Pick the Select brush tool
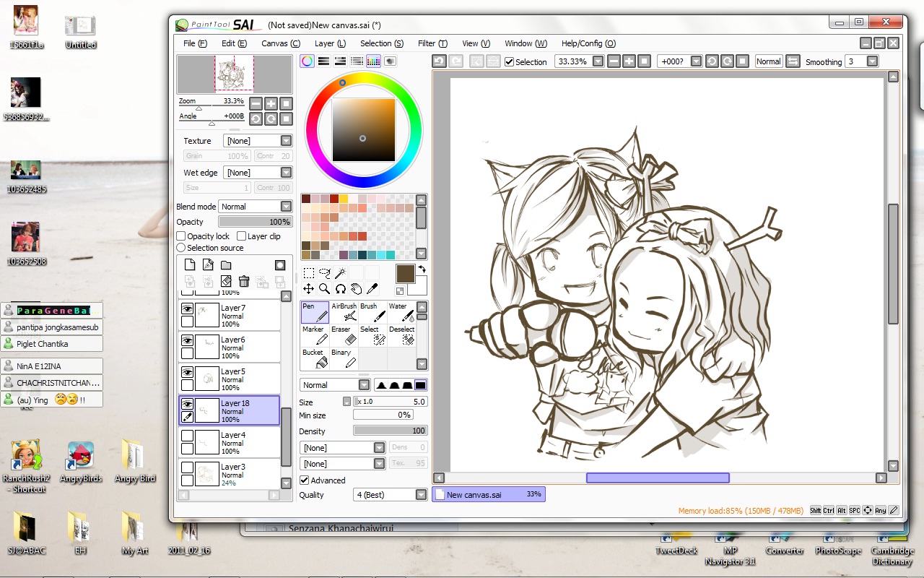 coord(372,335)
